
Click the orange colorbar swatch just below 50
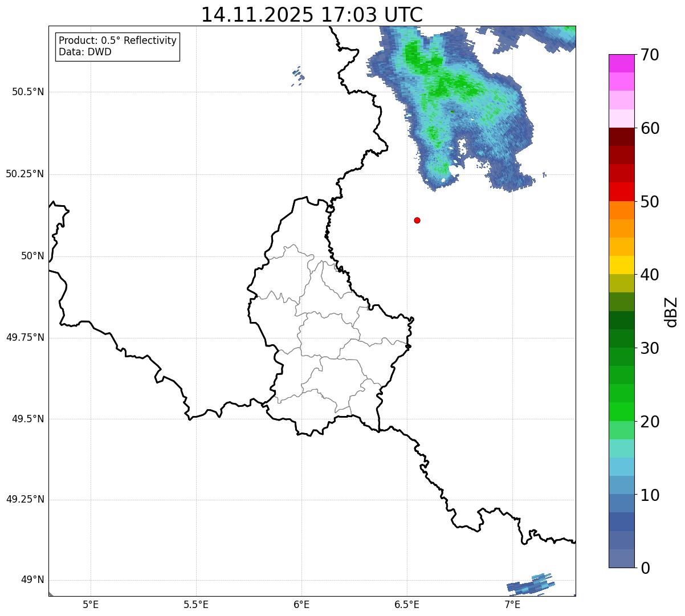pyautogui.click(x=622, y=210)
